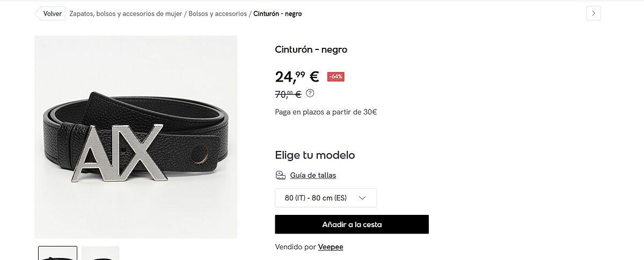Click the size guide measuring tape icon
The image size is (644, 260).
point(280,175)
